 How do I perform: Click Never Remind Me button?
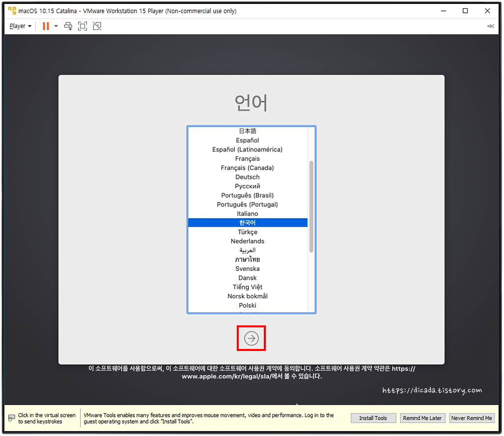click(x=472, y=418)
